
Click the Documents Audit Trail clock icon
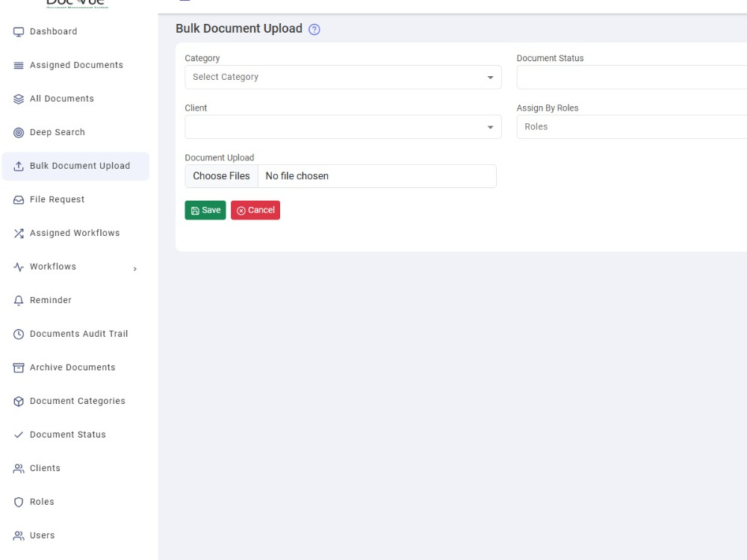coord(19,335)
